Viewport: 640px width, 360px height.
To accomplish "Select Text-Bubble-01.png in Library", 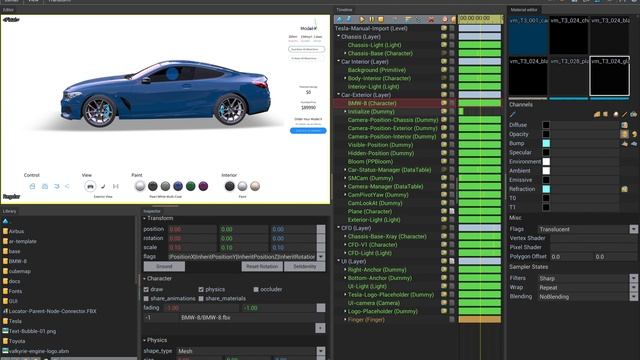I will 29,331.
